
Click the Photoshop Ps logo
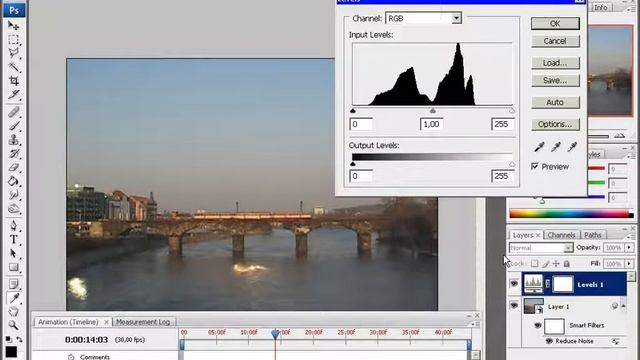tap(14, 10)
